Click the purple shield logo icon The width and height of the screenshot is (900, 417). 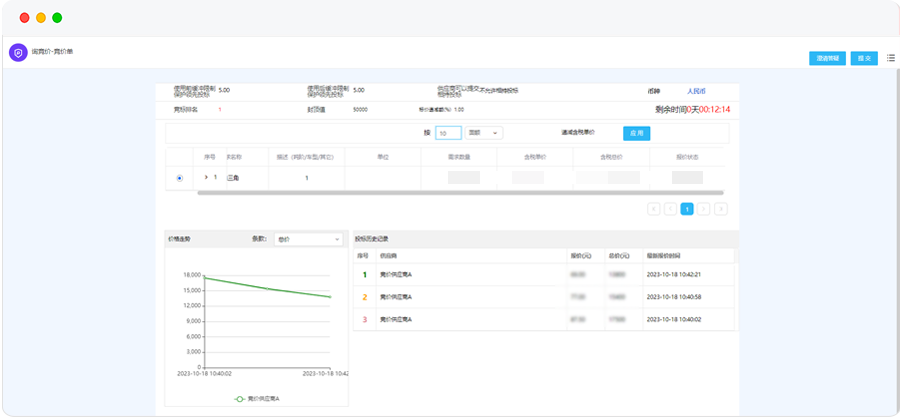[x=18, y=53]
